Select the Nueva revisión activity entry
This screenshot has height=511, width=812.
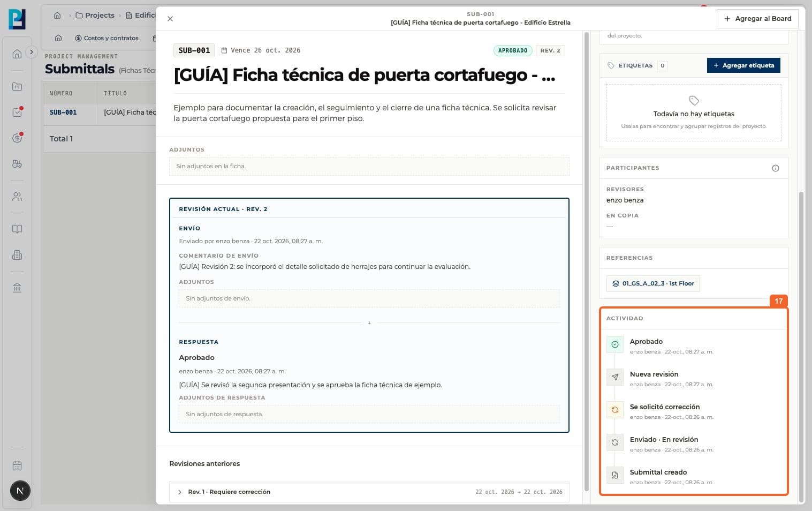tap(694, 379)
